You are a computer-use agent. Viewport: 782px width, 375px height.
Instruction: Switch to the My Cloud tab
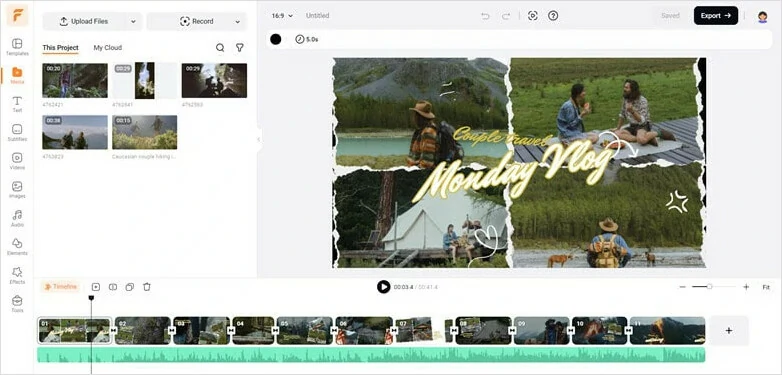click(108, 48)
